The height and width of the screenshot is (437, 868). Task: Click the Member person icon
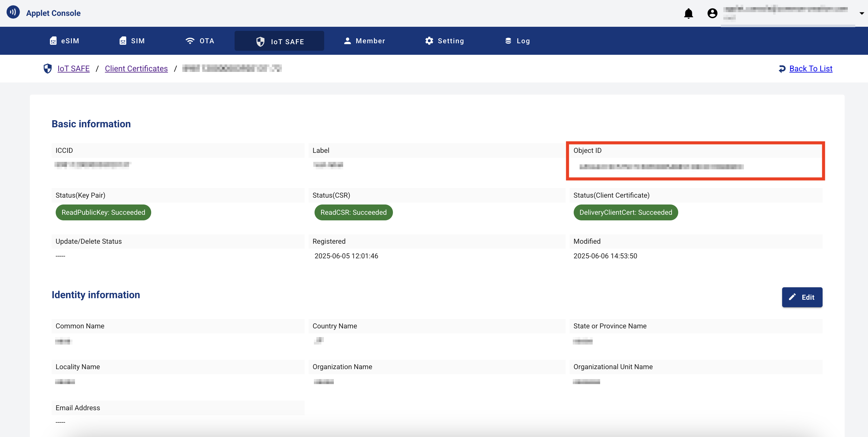[x=348, y=41]
